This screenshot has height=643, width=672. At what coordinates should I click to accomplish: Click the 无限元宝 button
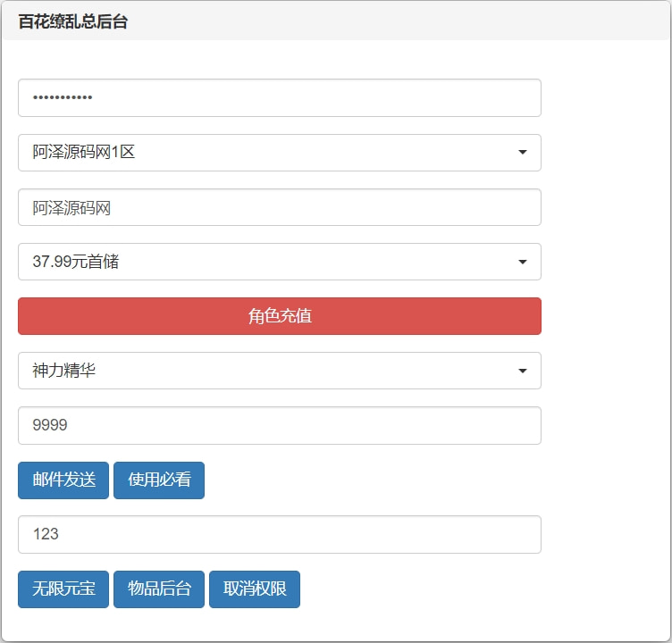(63, 589)
